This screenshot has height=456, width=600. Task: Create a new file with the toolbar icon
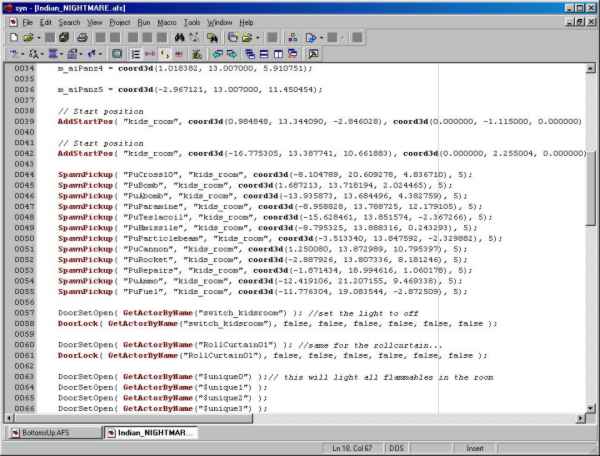pos(14,37)
